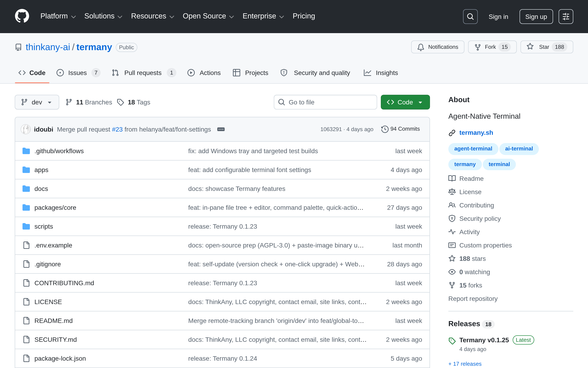Open pull request #23 link
The width and height of the screenshot is (588, 368).
(117, 129)
